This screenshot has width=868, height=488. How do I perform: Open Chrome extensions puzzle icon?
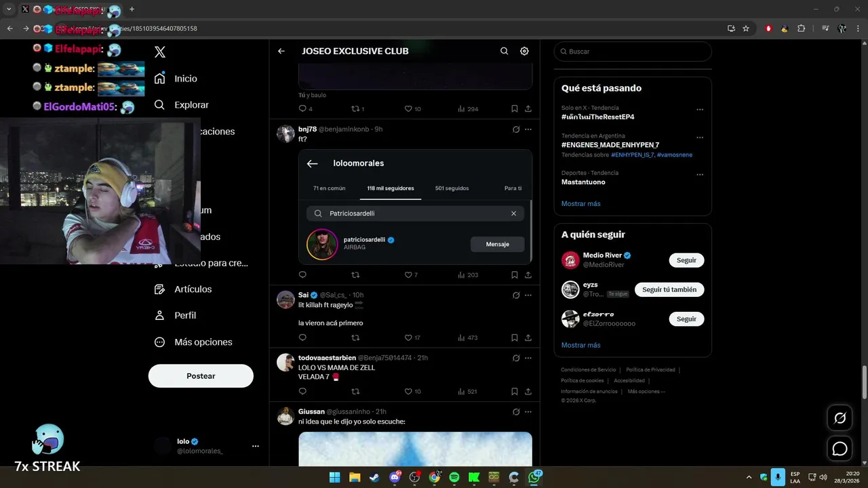802,28
